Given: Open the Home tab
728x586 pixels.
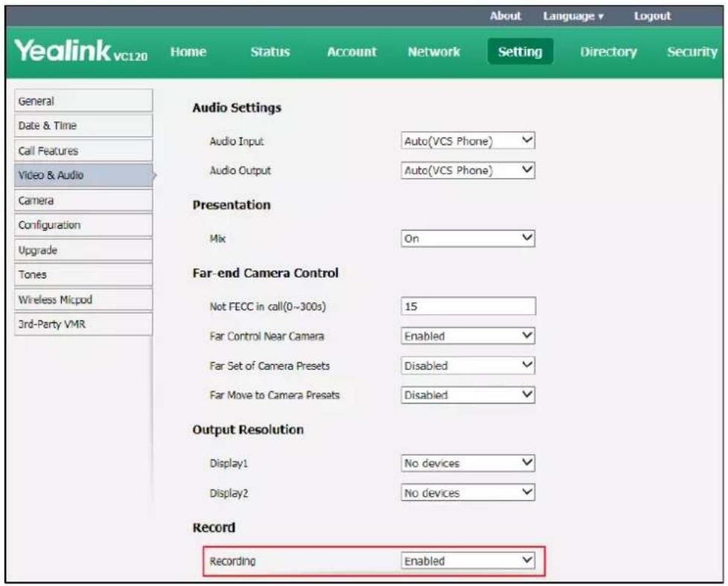Looking at the screenshot, I should [188, 51].
